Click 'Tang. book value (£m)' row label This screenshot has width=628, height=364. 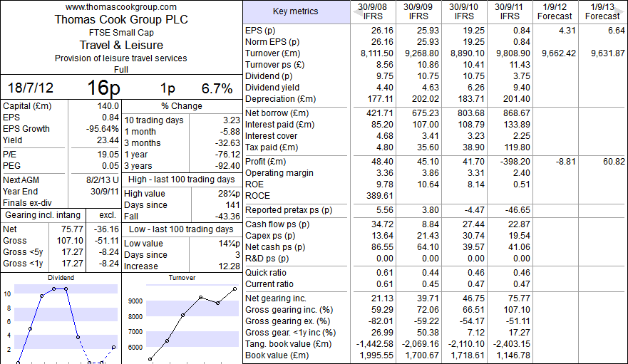289,344
